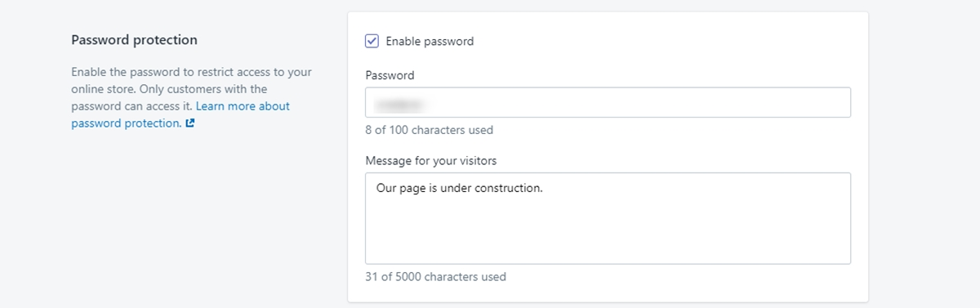Click inside the Message for your visitors textarea
Screen dimensions: 980x308
(608, 218)
